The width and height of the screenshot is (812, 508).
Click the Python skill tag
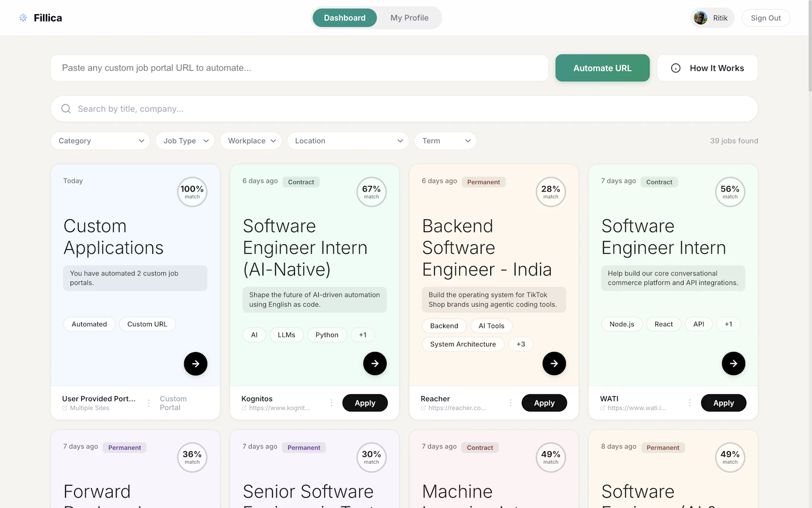327,335
